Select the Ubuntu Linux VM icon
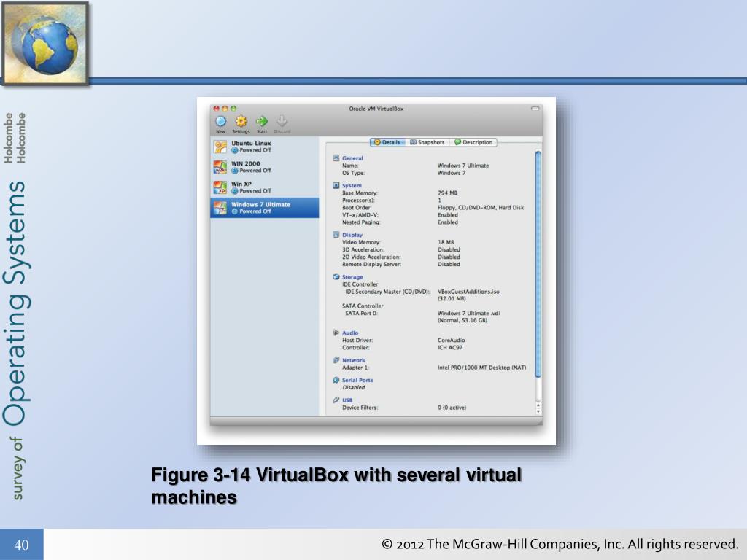 point(220,147)
